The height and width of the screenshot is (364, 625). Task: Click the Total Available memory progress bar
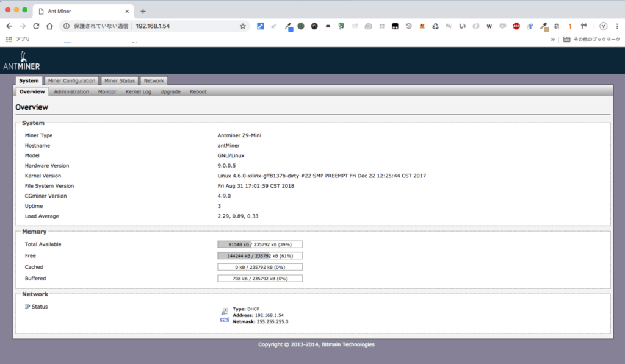(260, 244)
